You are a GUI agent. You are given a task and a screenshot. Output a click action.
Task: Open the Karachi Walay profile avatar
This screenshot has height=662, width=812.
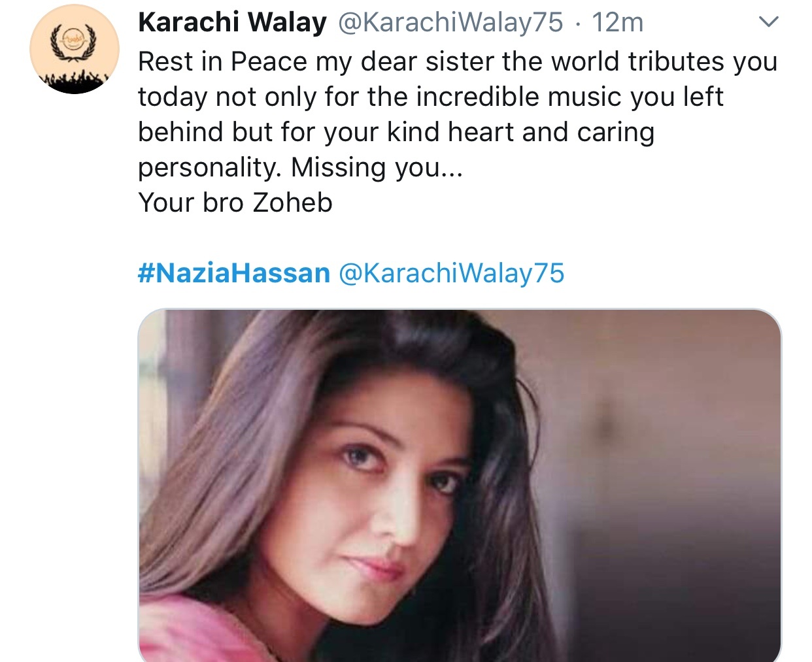[75, 50]
